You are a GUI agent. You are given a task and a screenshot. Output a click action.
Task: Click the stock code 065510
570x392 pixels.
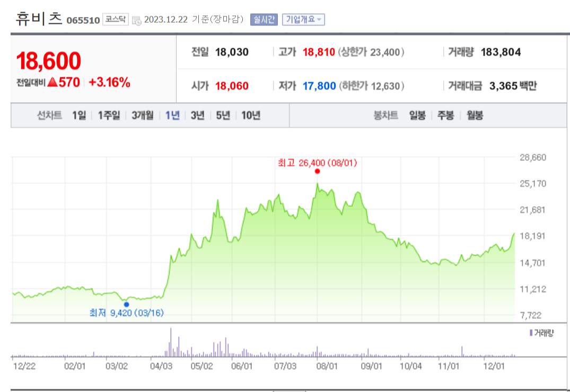click(83, 20)
